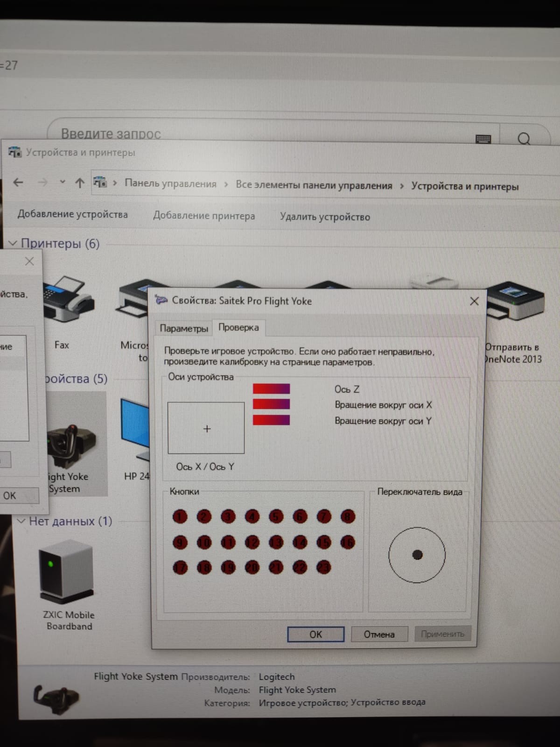Close the small left dialog
This screenshot has height=747, width=560.
click(29, 261)
